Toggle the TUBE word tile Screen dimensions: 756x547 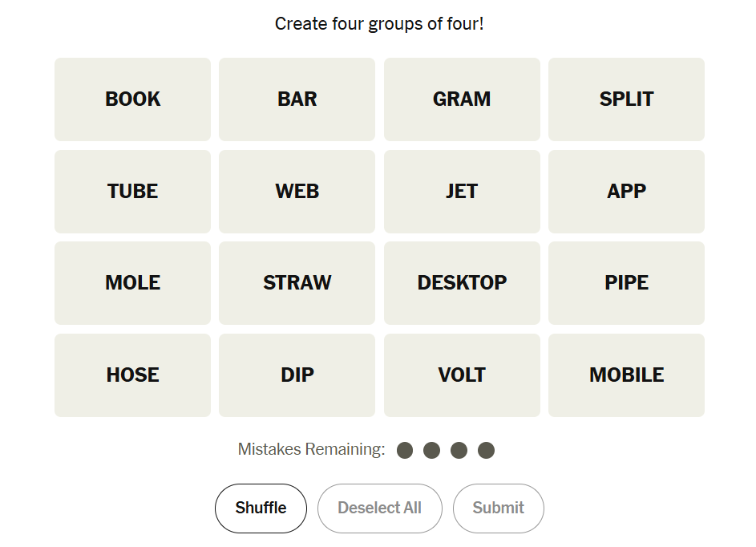click(132, 192)
